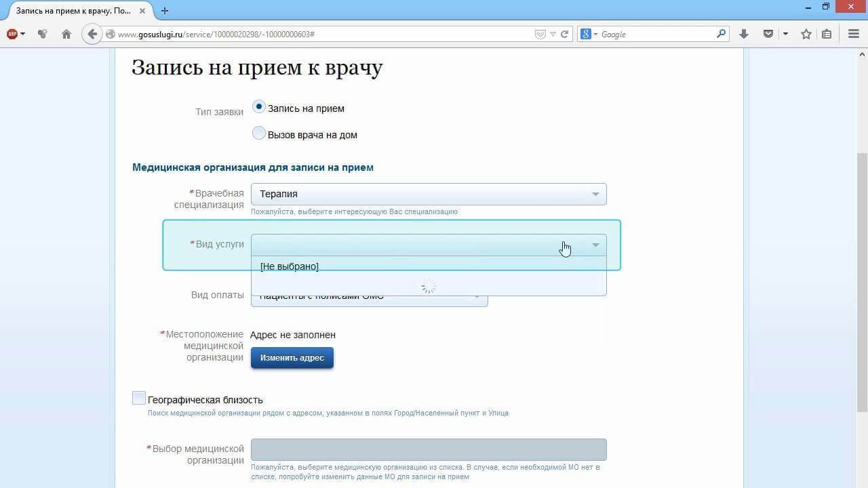Open the downloads arrow icon
Viewport: 868px width, 488px height.
(744, 34)
